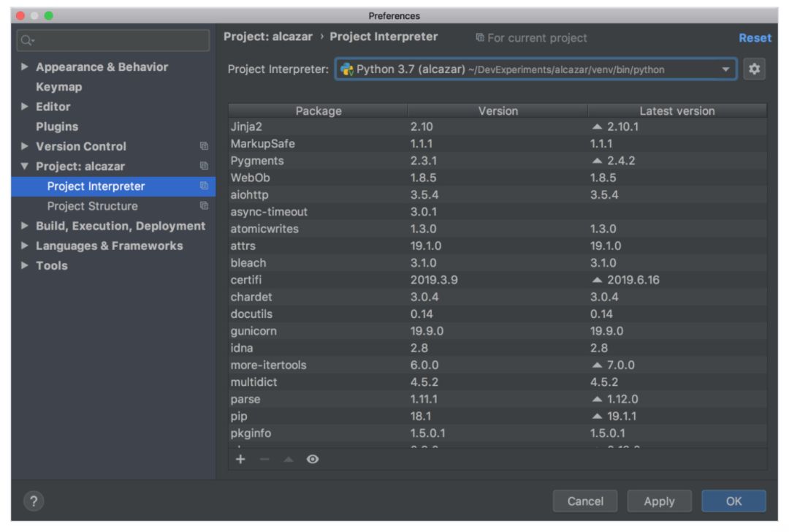Click the upgrade arrow for certifi package

click(x=598, y=280)
